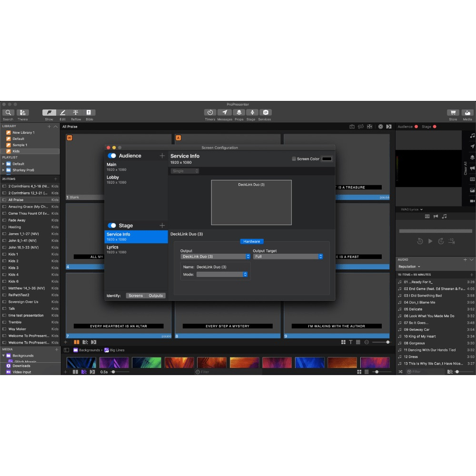The image size is (476, 476).
Task: Toggle the Audience output indicator
Action: (416, 127)
